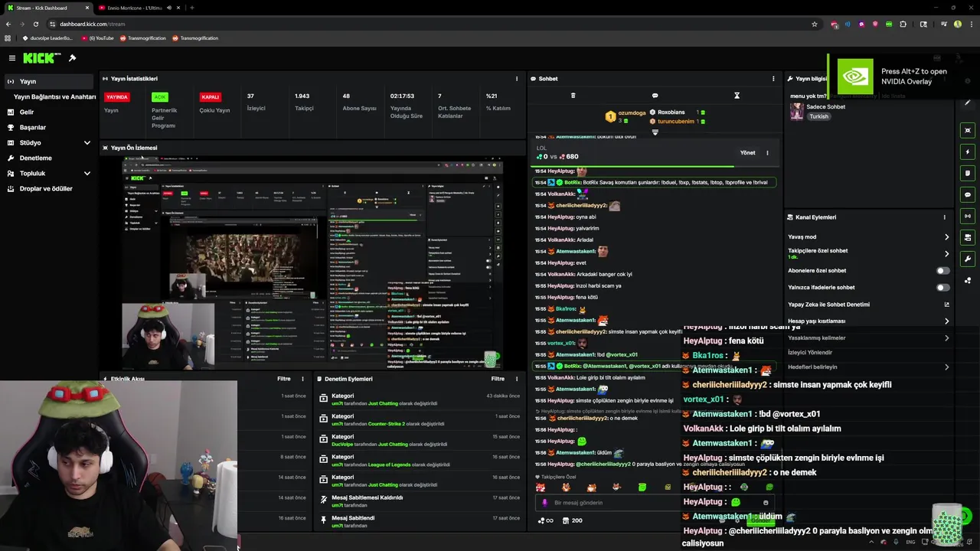Click Roxobians in the leaderboard

pyautogui.click(x=671, y=112)
